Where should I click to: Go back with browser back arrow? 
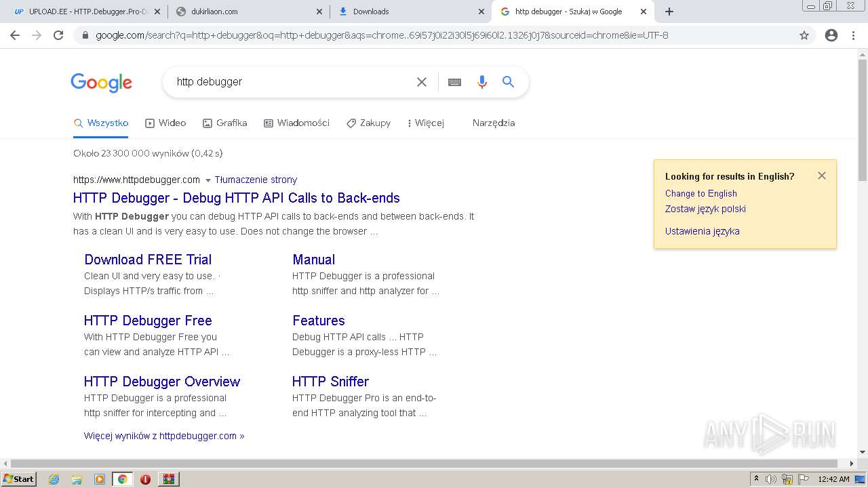pos(15,35)
